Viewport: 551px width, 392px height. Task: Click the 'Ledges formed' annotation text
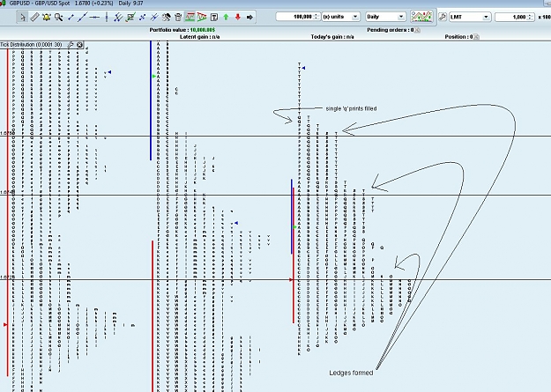pos(351,373)
